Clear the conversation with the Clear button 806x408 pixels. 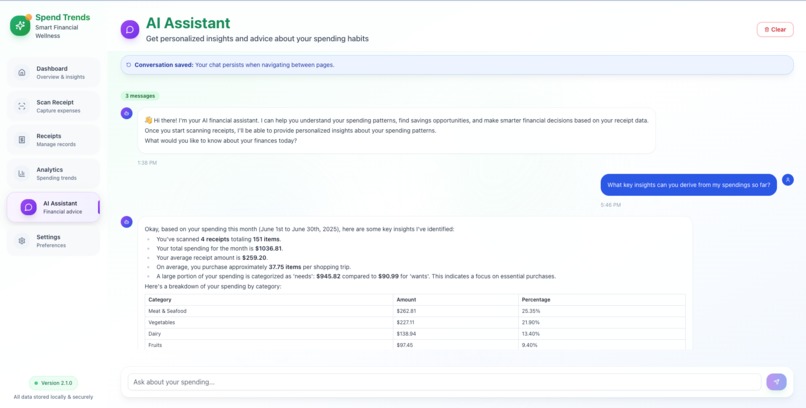[x=775, y=29]
